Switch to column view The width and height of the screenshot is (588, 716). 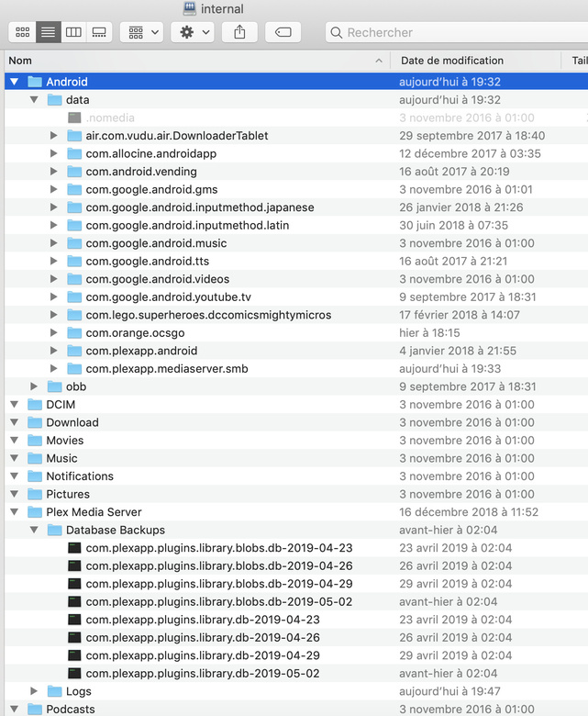point(73,32)
